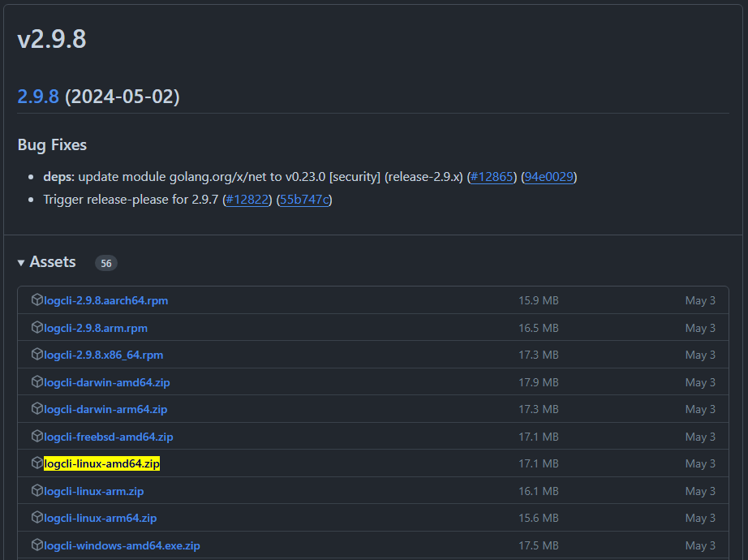Screen dimensions: 748x560
Task: Download logcli-2.9.8.arm.rpm
Action: 96,329
